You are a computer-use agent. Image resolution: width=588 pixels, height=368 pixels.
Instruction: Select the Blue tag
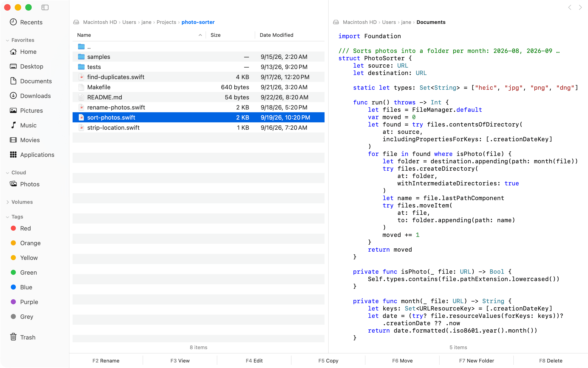22,287
